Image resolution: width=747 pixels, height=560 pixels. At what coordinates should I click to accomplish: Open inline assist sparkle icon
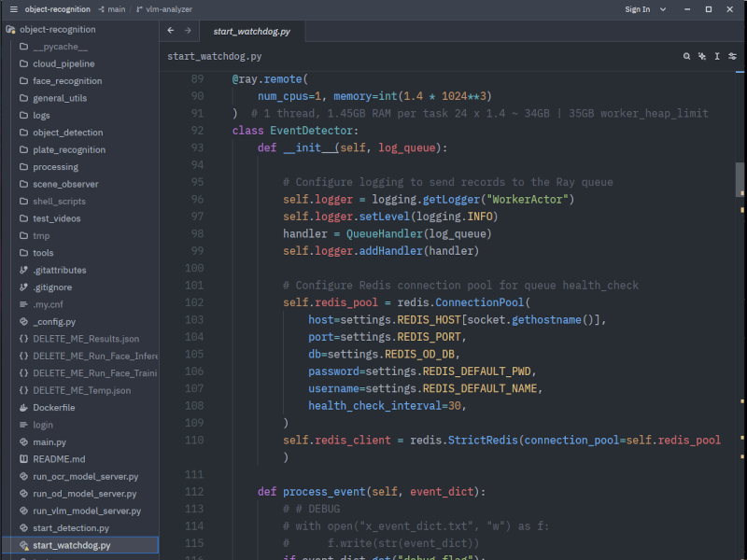(702, 56)
